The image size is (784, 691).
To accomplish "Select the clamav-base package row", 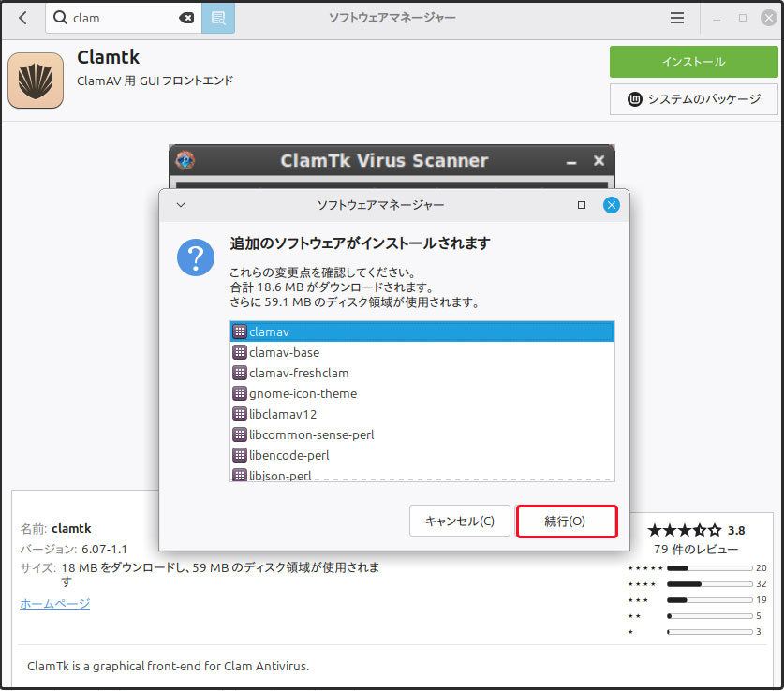I will pos(422,352).
